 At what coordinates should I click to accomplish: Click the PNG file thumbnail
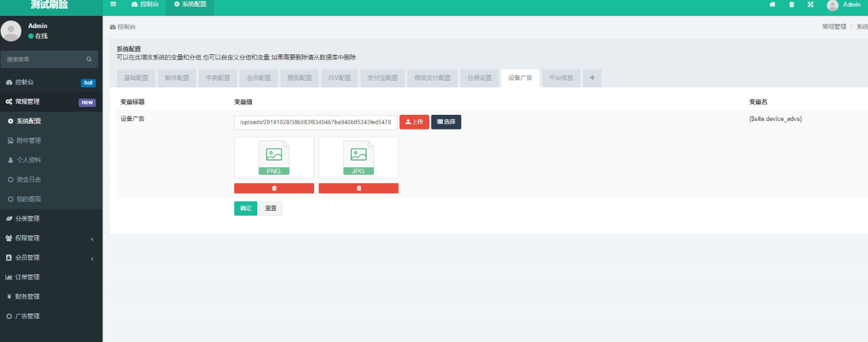point(274,158)
